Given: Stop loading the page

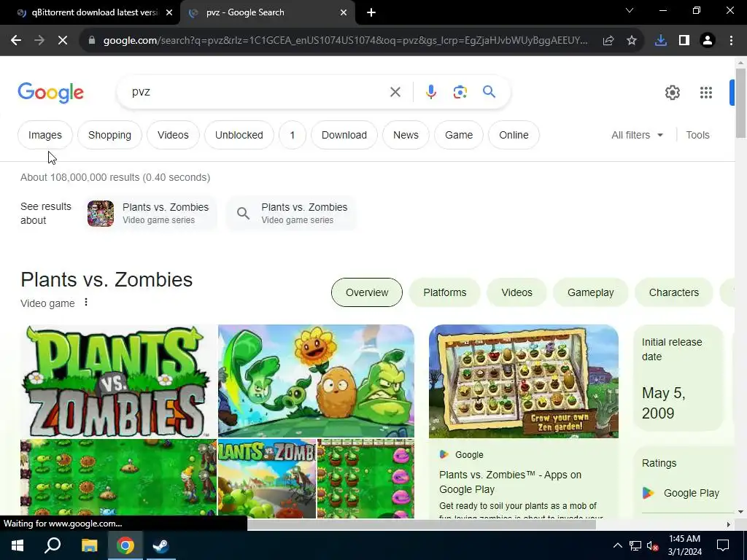Looking at the screenshot, I should coord(63,41).
